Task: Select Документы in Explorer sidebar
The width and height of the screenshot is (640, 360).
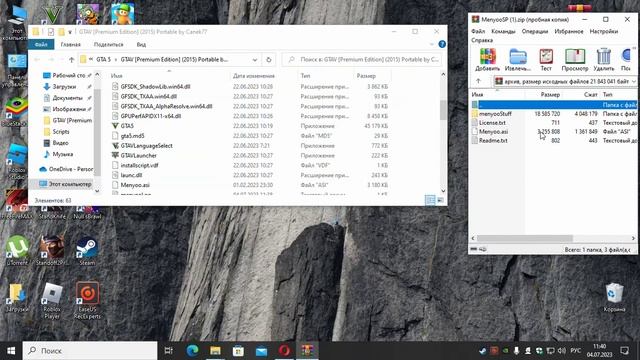Action: (67, 98)
